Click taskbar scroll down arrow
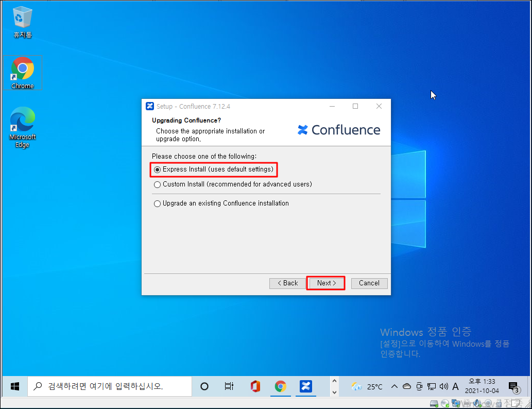The width and height of the screenshot is (532, 409). pyautogui.click(x=334, y=392)
